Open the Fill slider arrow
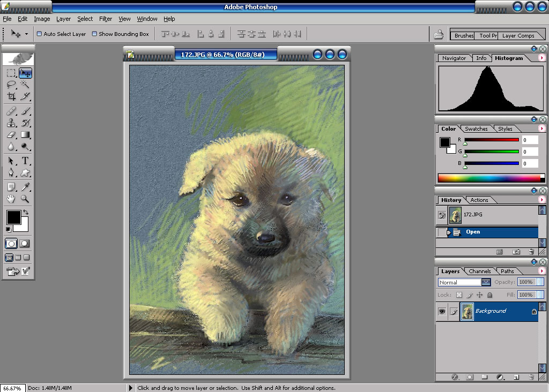This screenshot has height=392, width=549. 540,295
